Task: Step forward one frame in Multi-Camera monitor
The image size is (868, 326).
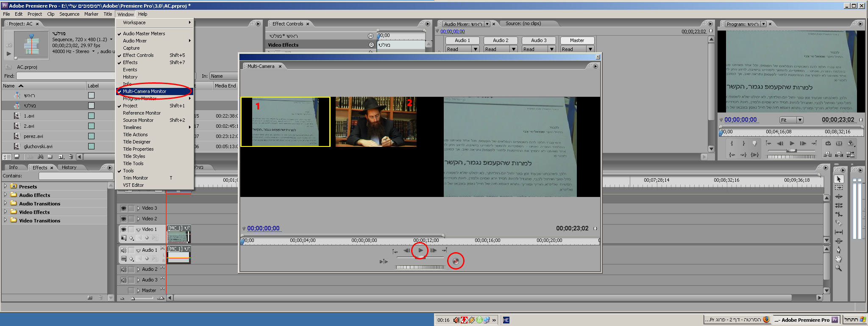Action: (433, 250)
